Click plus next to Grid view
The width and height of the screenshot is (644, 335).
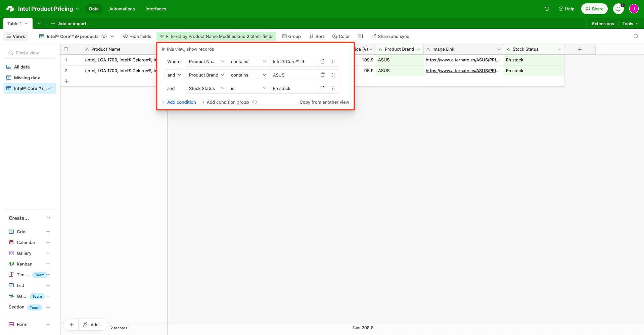click(48, 232)
